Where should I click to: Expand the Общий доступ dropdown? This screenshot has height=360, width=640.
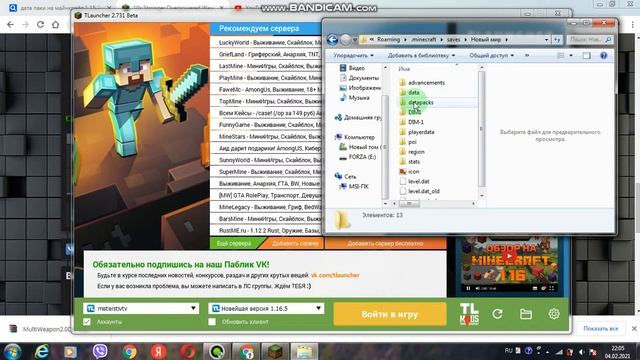point(491,56)
